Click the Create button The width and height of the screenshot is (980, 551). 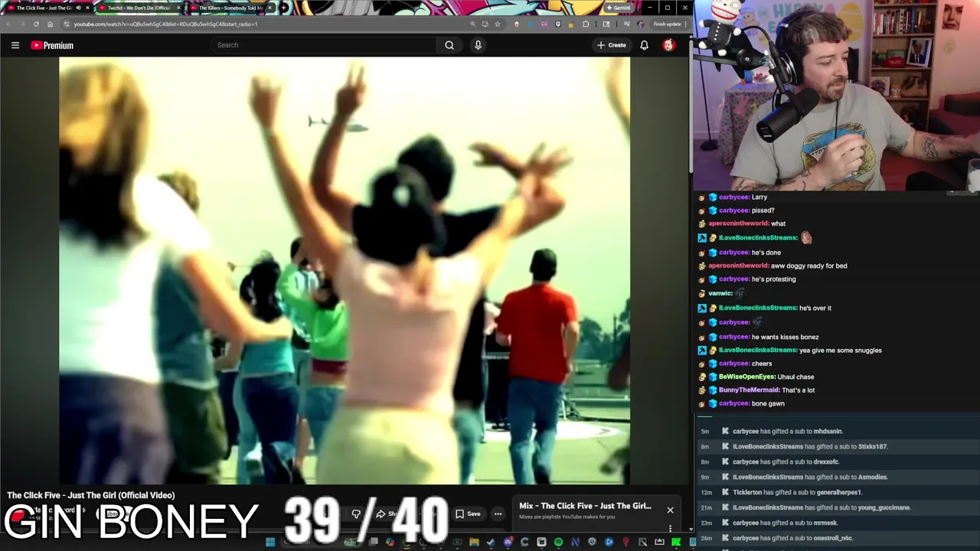pos(612,45)
